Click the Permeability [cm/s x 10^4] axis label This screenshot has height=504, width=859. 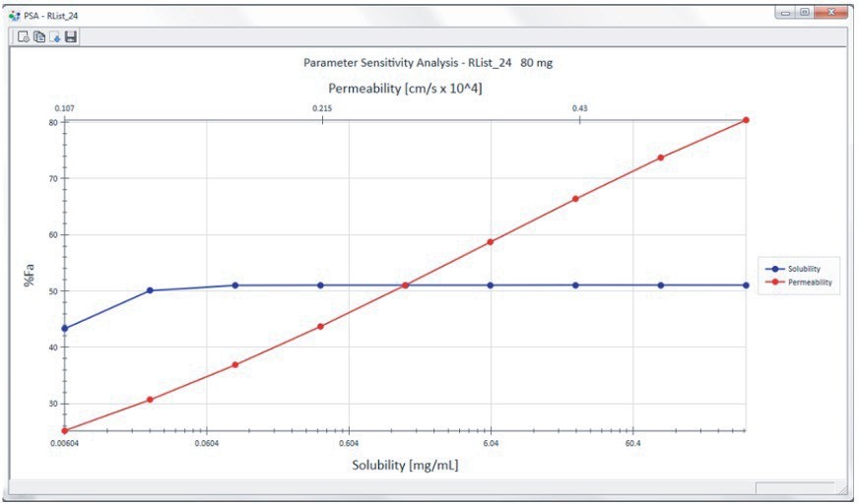click(405, 89)
